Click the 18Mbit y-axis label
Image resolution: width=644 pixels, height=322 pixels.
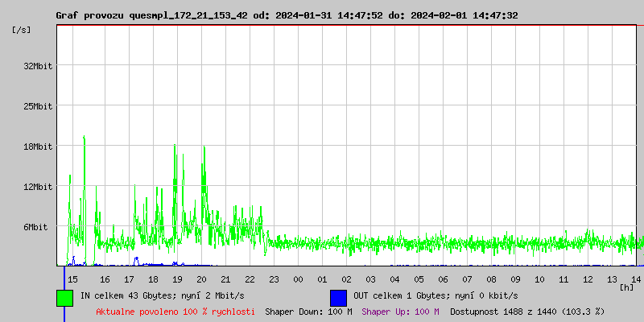pyautogui.click(x=38, y=147)
